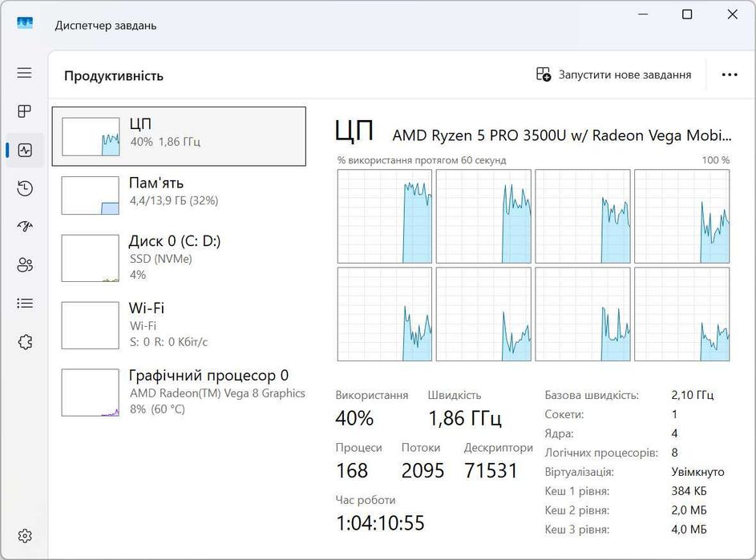Click the run new task icon

click(544, 75)
